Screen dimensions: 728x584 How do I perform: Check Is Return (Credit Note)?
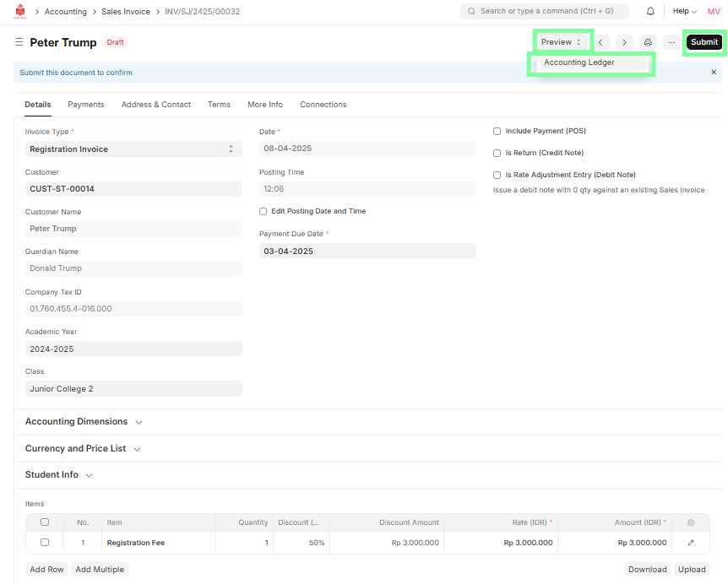(497, 154)
